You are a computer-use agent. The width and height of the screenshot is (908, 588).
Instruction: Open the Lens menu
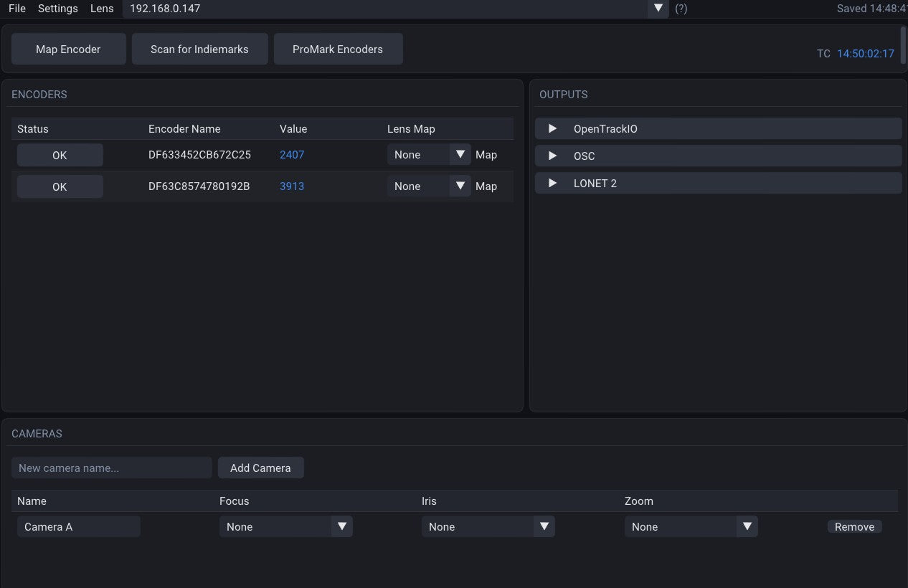102,9
